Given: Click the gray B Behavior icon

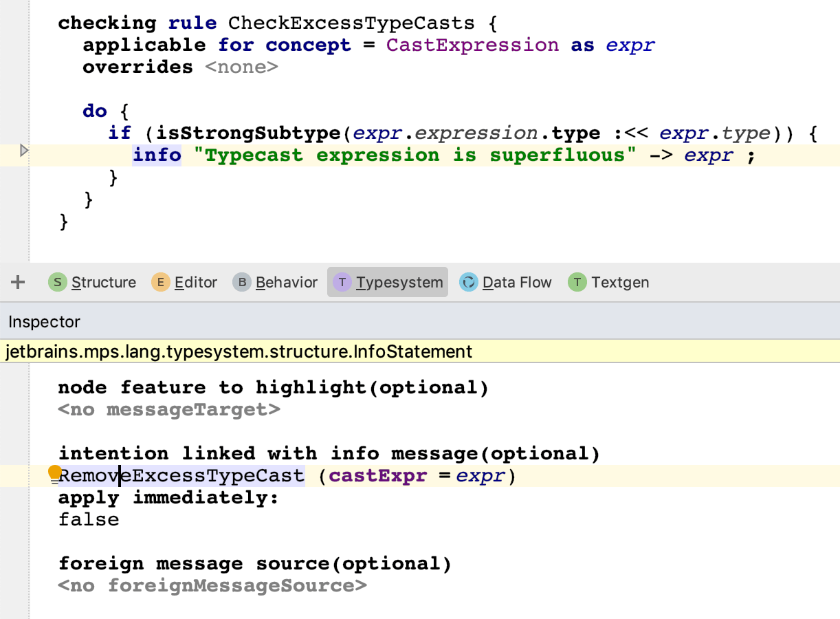Looking at the screenshot, I should pyautogui.click(x=242, y=282).
